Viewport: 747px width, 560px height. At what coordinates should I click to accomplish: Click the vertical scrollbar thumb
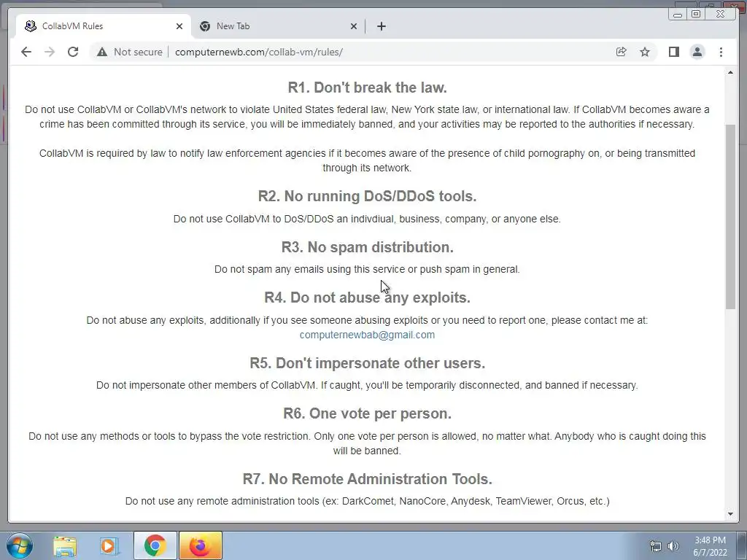tap(730, 217)
